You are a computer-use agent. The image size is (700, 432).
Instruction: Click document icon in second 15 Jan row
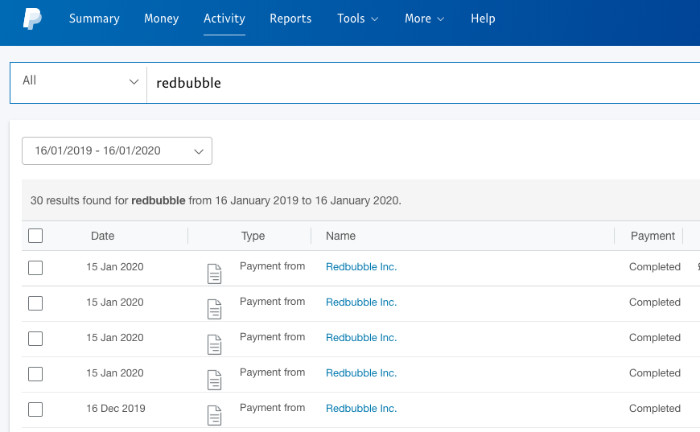tap(213, 309)
